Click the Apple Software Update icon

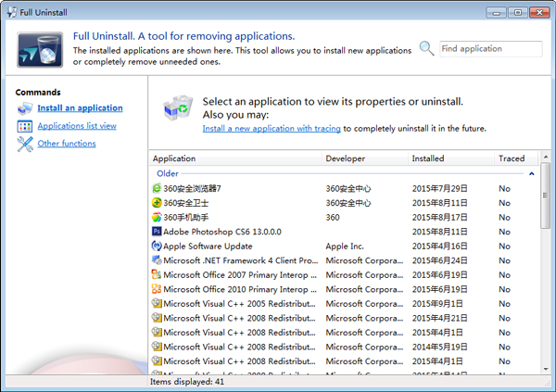157,246
